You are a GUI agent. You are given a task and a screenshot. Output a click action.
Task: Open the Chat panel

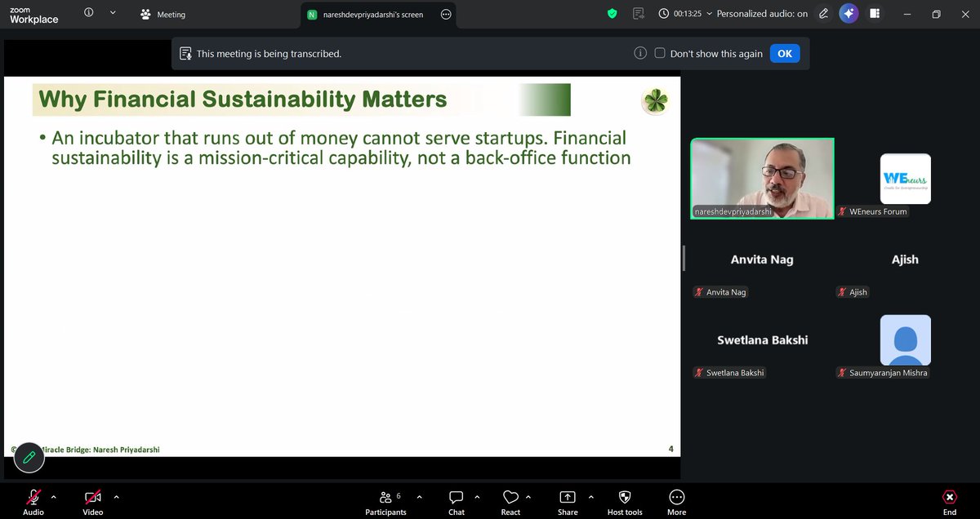(x=457, y=502)
